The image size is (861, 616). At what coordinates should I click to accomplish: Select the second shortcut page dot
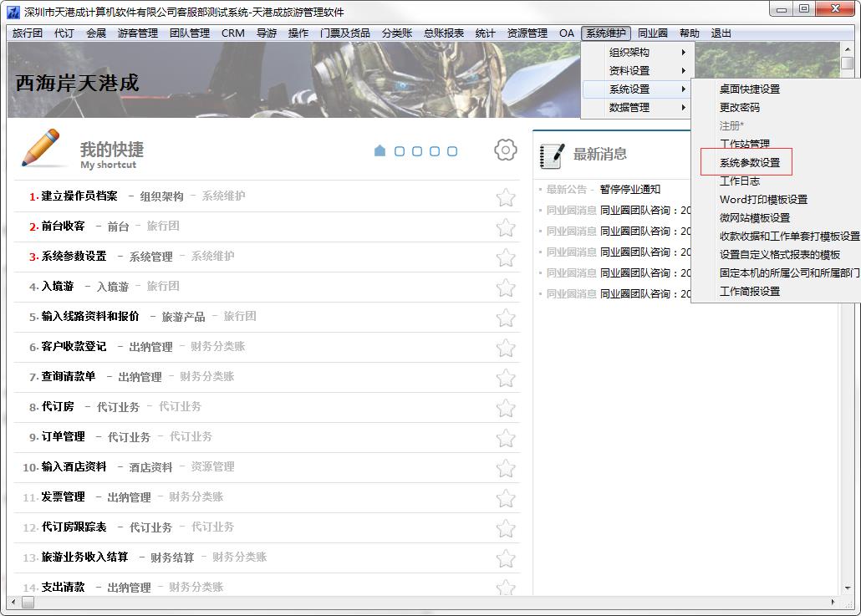pos(400,151)
